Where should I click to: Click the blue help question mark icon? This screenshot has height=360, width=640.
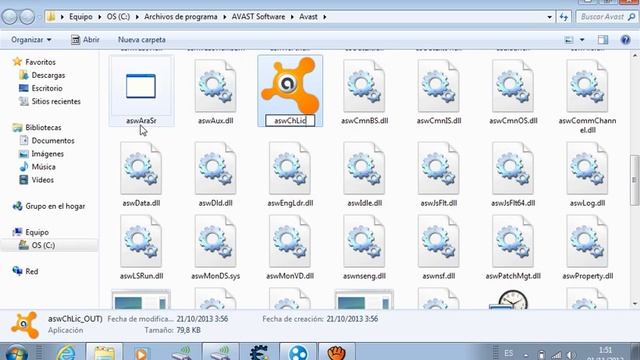pos(625,40)
